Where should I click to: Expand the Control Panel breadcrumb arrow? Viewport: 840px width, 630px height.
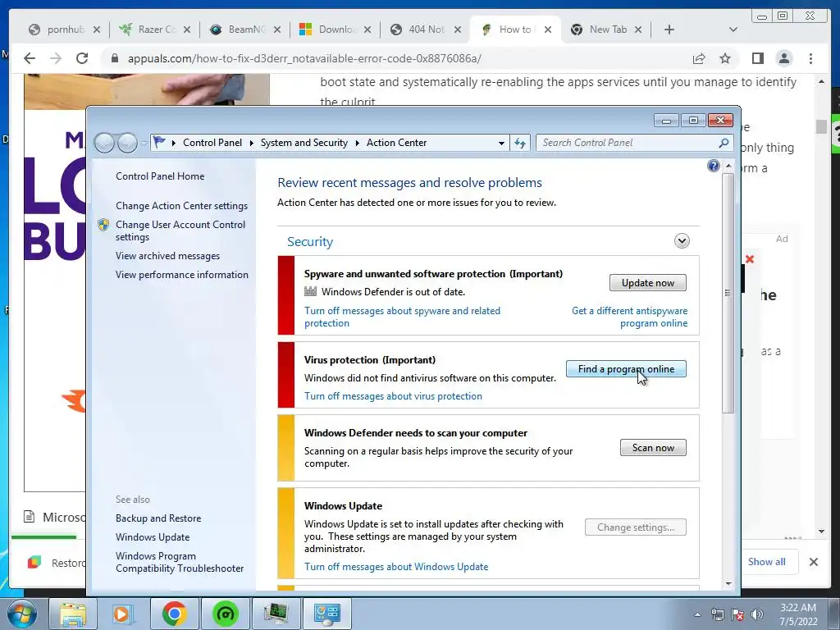[251, 143]
